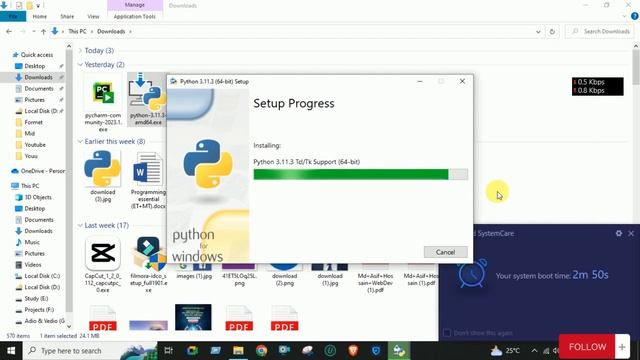Viewport: 640px width, 360px height.
Task: Open Study (E:) drive in sidebar
Action: click(x=36, y=299)
